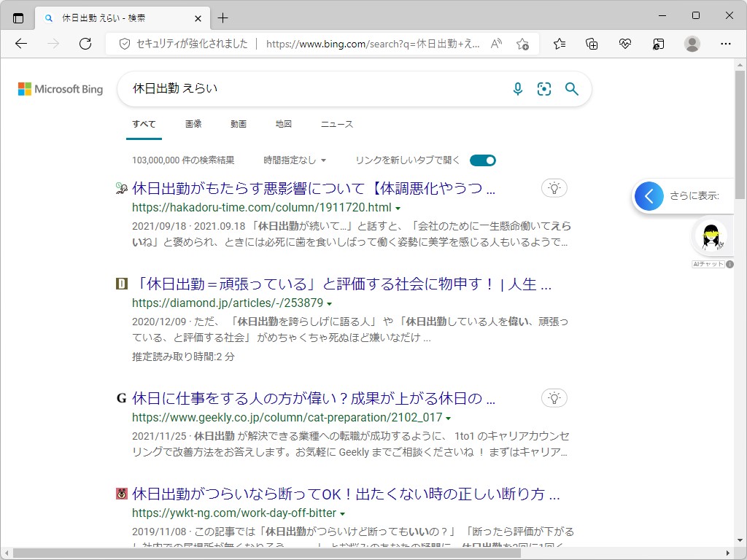Collapse the さらに表示 panel with the chevron
747x560 pixels.
[649, 195]
